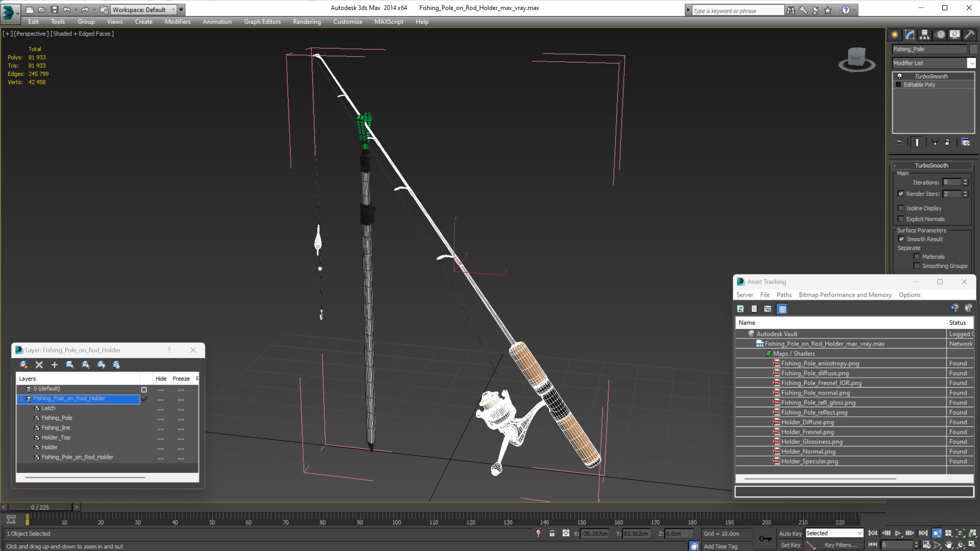Refresh the Asset Tracking list
This screenshot has width=980, height=551.
click(740, 309)
